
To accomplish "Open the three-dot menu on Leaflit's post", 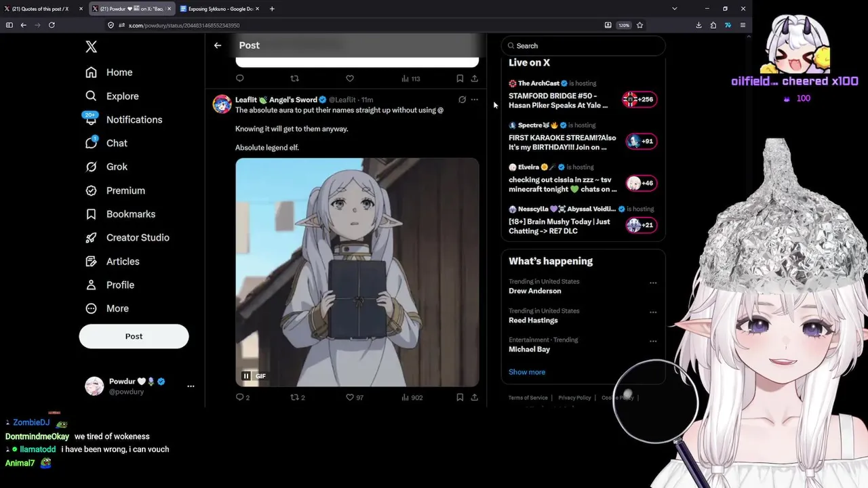I will coord(475,100).
